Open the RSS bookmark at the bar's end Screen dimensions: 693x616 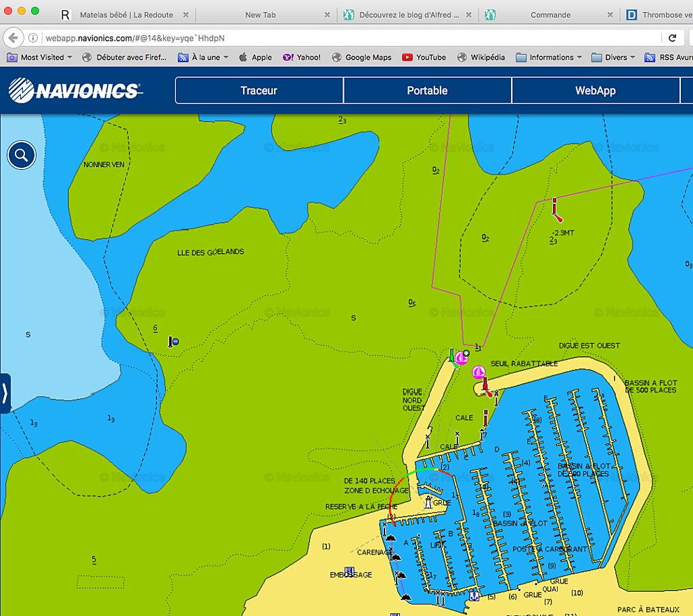(x=668, y=58)
